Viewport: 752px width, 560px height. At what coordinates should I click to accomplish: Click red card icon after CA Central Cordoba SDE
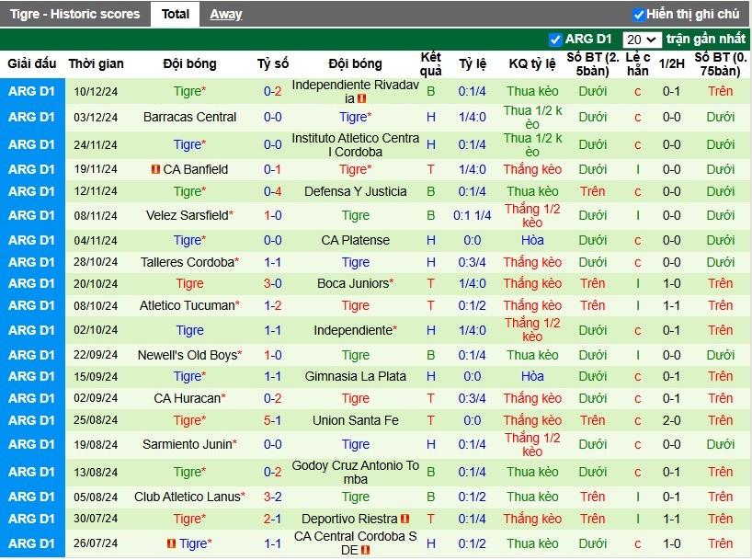tap(366, 551)
